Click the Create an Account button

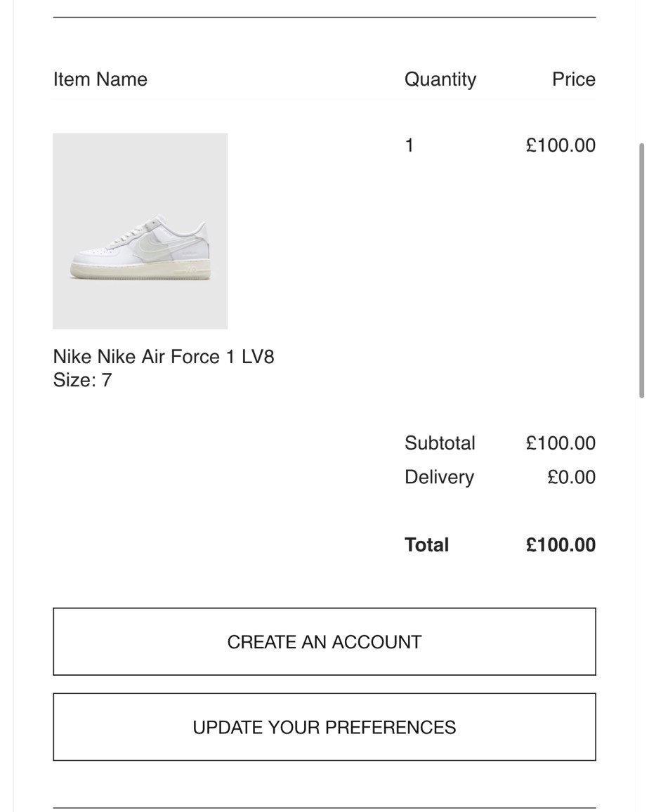pyautogui.click(x=324, y=641)
